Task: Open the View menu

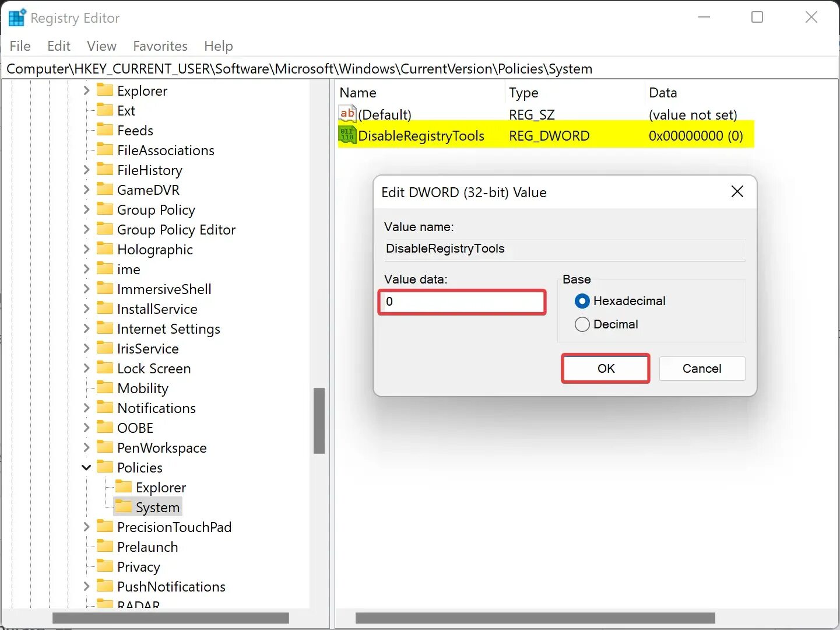Action: (101, 45)
